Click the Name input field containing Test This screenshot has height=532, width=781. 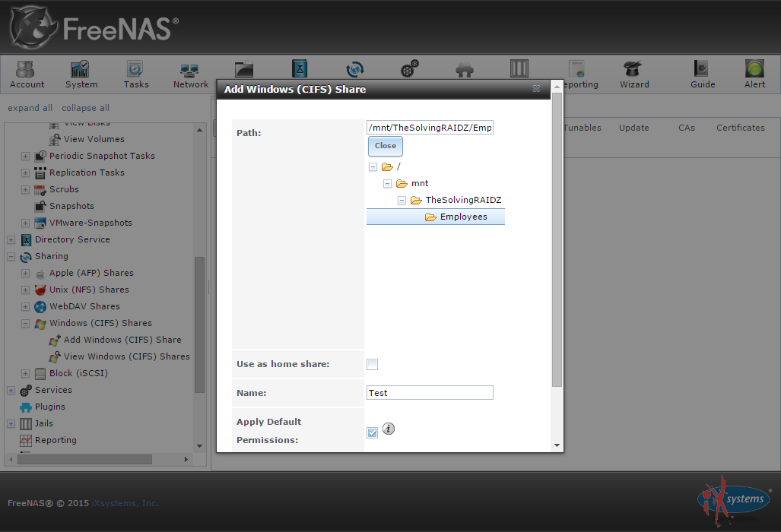430,393
